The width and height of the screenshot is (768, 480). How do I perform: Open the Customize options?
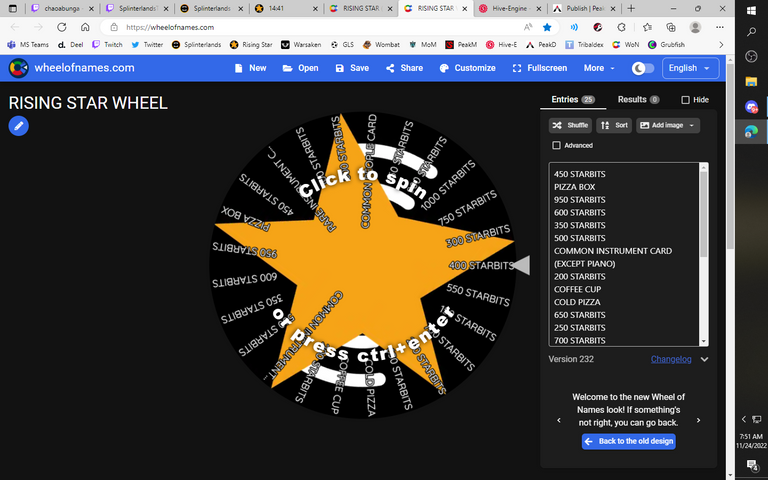468,68
